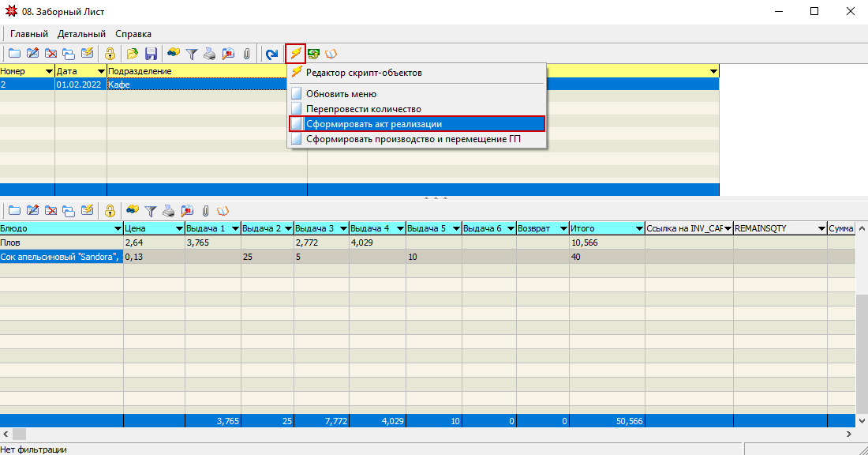The width and height of the screenshot is (868, 455).
Task: Click the printer icon in top toolbar
Action: point(210,54)
